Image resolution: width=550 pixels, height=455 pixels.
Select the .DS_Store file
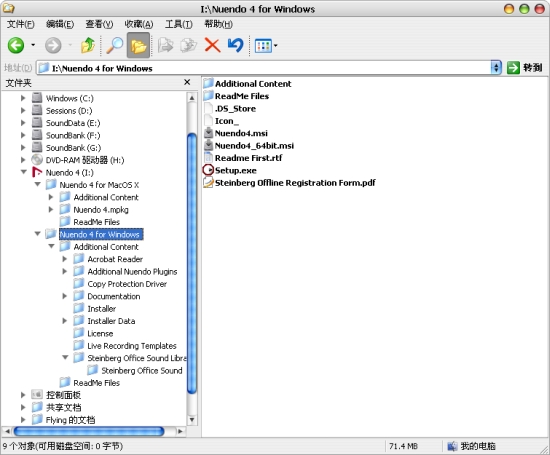235,109
